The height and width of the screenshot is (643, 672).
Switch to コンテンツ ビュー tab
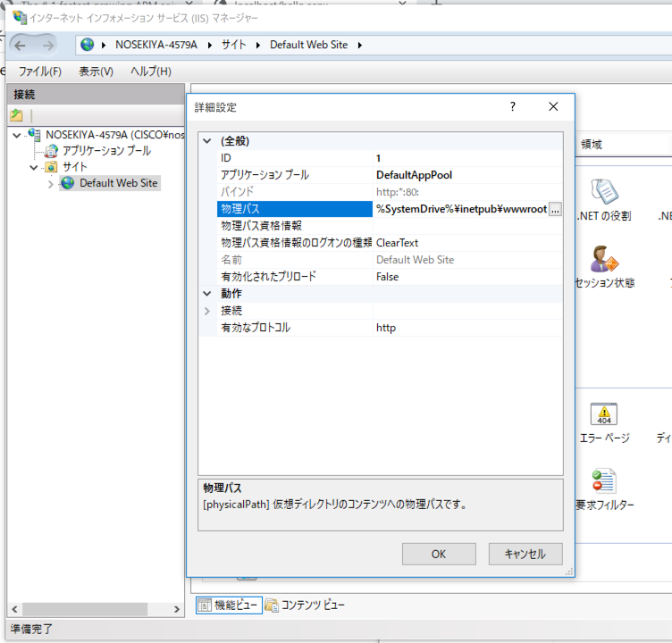pyautogui.click(x=305, y=605)
